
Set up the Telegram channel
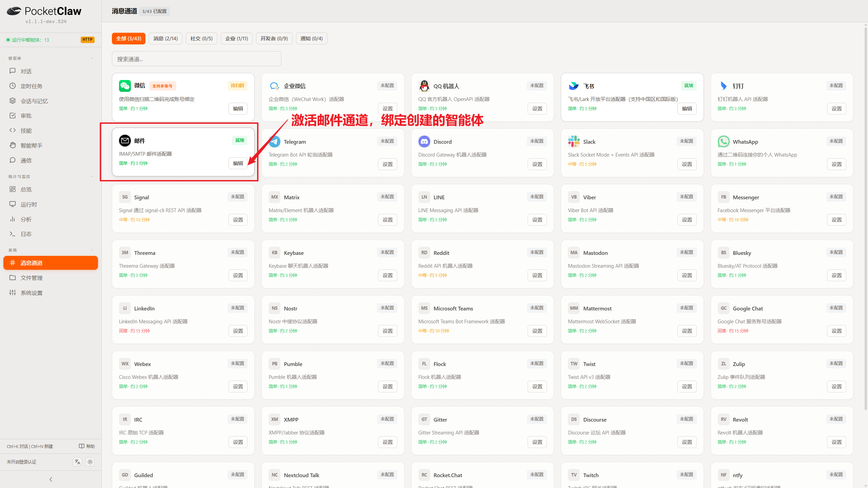[388, 164]
